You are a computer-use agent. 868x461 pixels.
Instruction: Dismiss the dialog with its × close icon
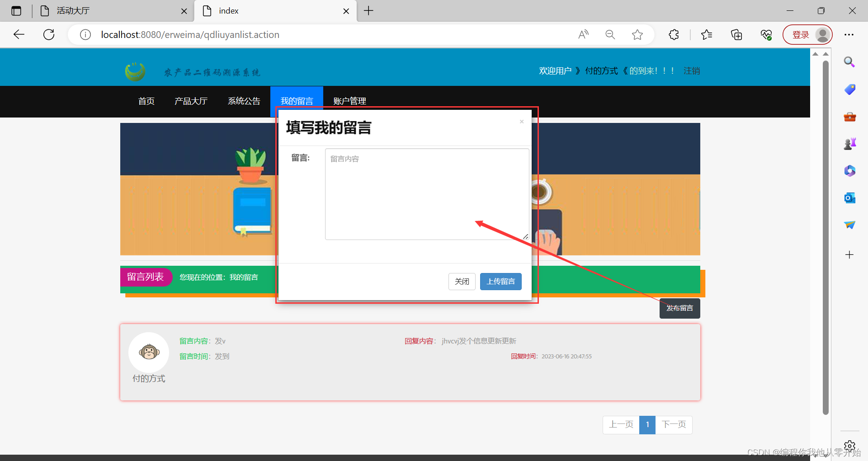coord(521,121)
